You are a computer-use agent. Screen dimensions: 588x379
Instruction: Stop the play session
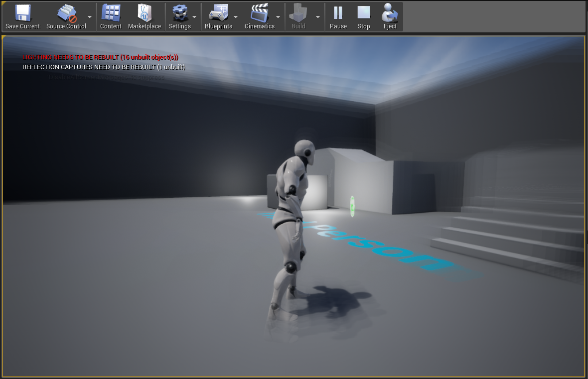click(x=364, y=17)
